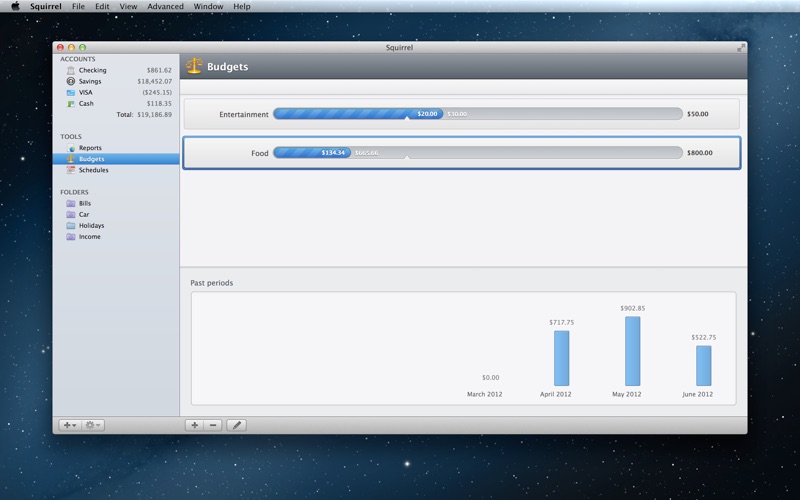Click the pencil edit budget button
The image size is (800, 500).
(x=236, y=425)
